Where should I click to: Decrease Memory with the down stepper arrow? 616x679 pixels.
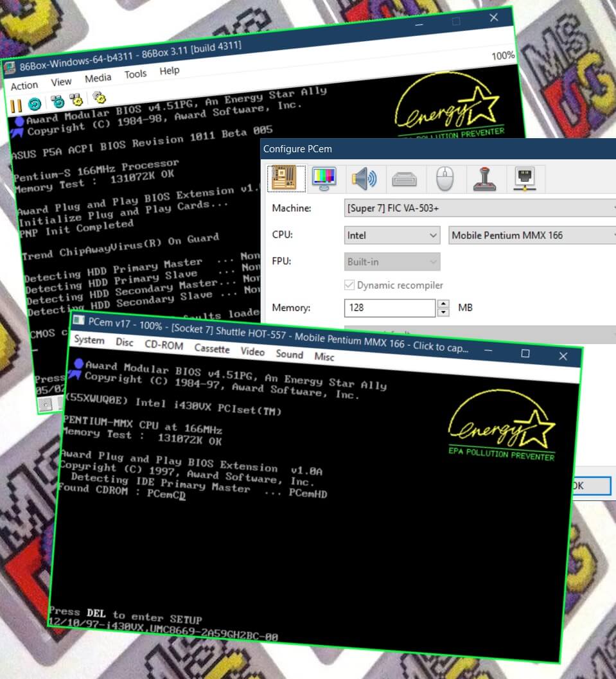[443, 312]
